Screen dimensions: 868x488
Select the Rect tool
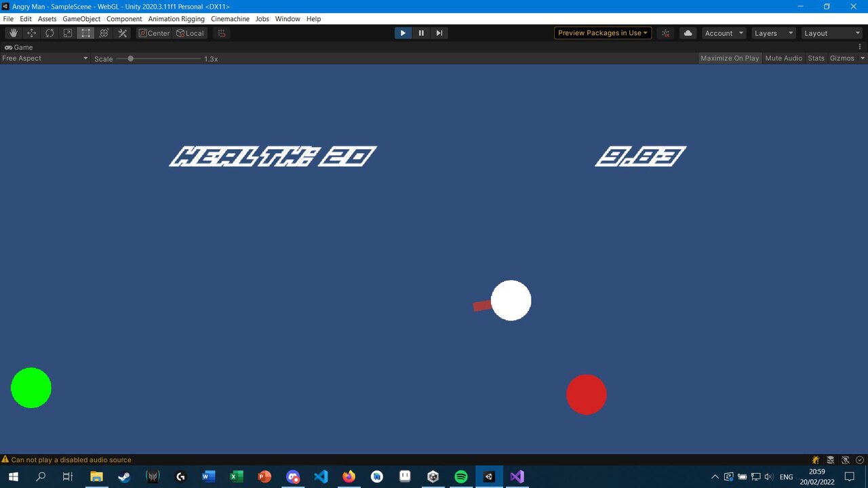(86, 33)
